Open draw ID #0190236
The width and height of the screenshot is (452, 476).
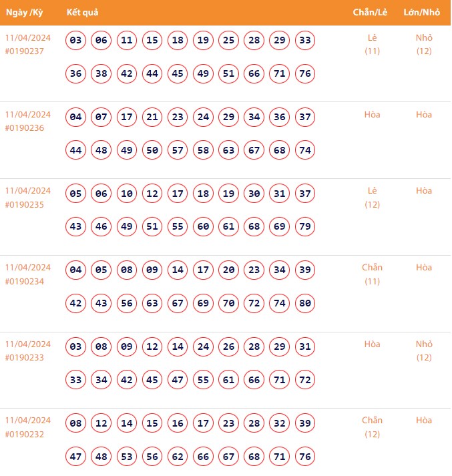24,128
